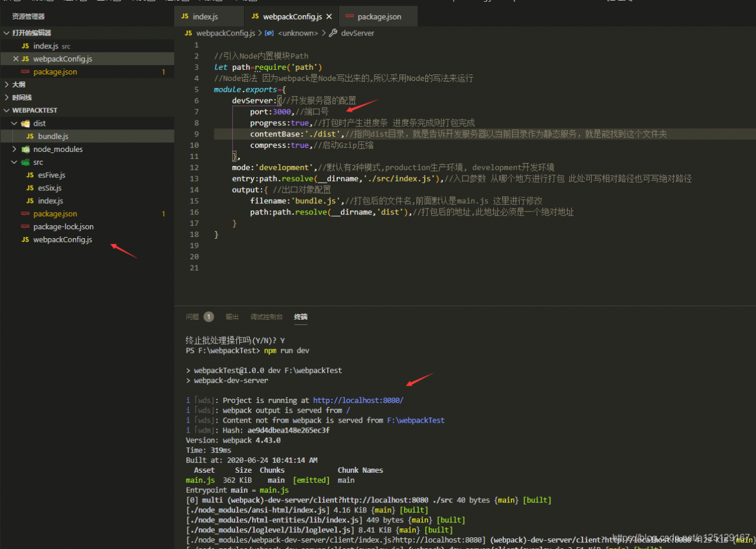Click the JS icon beside esFive.js

tap(30, 176)
